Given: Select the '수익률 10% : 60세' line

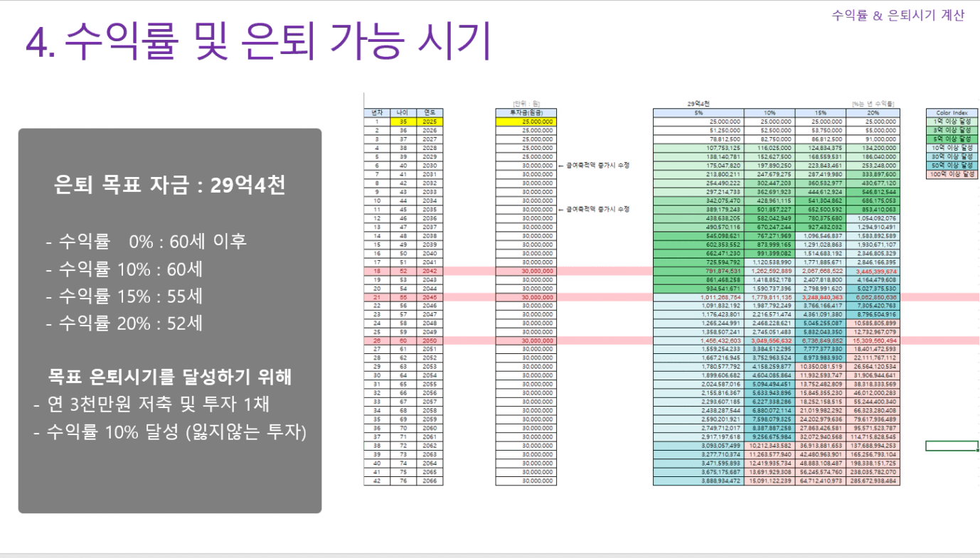Looking at the screenshot, I should (124, 269).
